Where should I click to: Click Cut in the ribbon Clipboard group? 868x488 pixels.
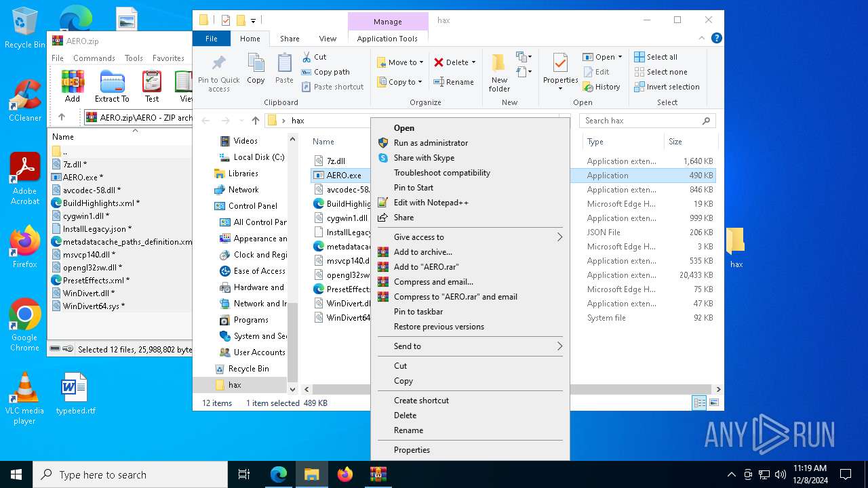tap(314, 57)
